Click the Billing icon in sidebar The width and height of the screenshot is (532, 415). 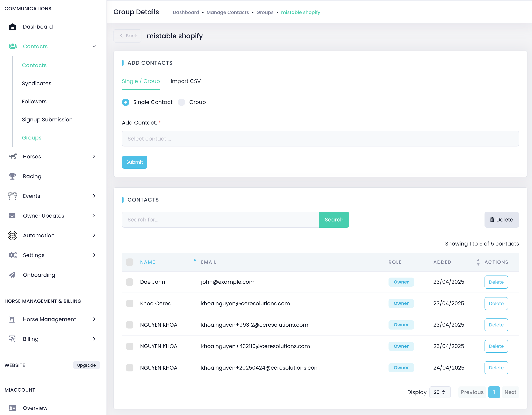click(x=12, y=339)
